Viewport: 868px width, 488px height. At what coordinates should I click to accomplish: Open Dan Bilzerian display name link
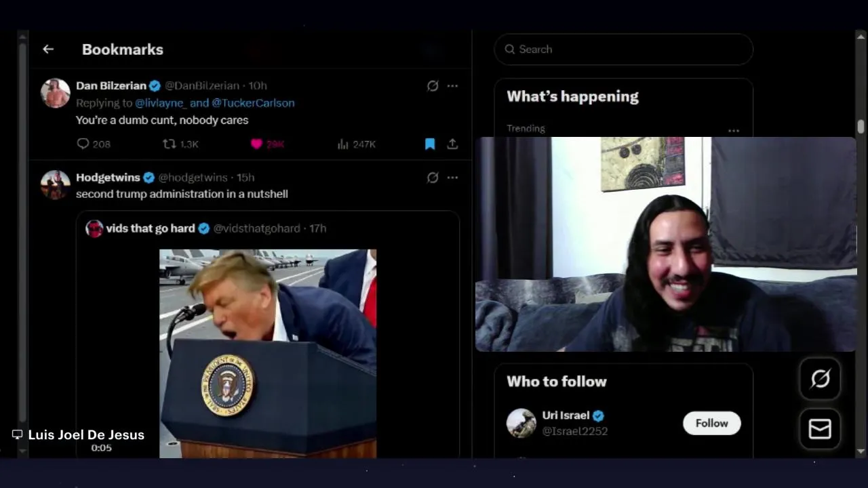coord(111,86)
